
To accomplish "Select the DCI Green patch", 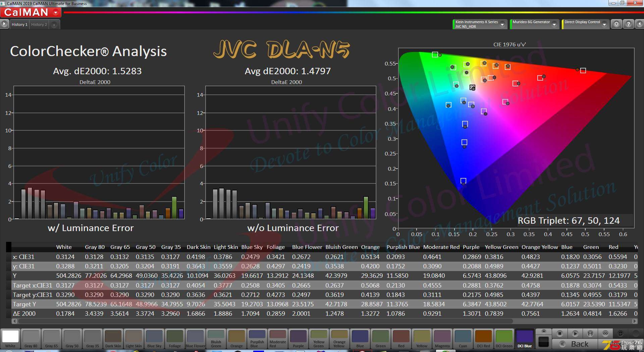I will [504, 339].
